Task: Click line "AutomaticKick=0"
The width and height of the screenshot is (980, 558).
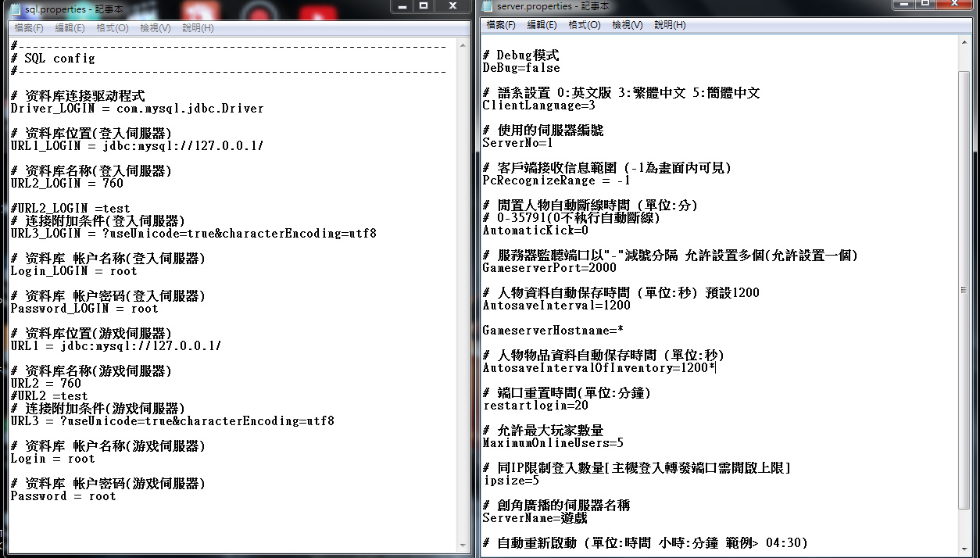Action: pos(535,231)
